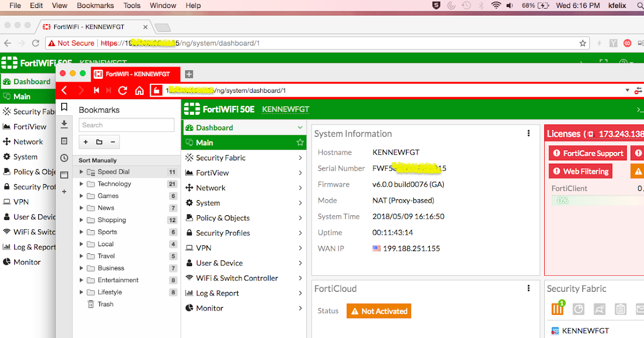
Task: Open the Window menu in macOS menu bar
Action: (x=163, y=5)
